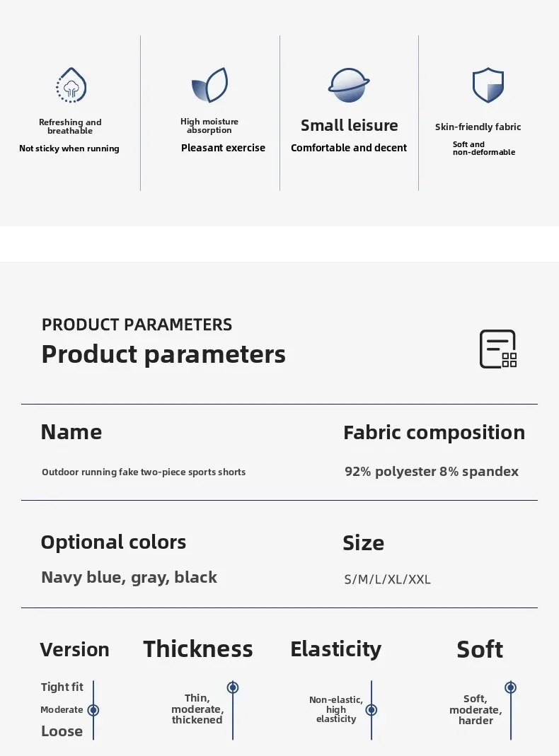Screen dimensions: 559x756
Task: Click the Thickness slider marker dot
Action: 233,687
